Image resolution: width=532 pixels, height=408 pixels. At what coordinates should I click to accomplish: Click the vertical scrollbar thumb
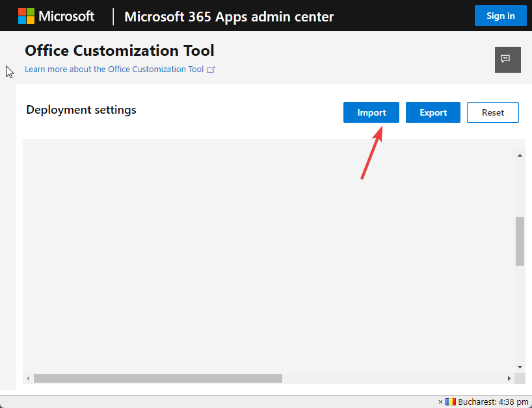click(520, 241)
